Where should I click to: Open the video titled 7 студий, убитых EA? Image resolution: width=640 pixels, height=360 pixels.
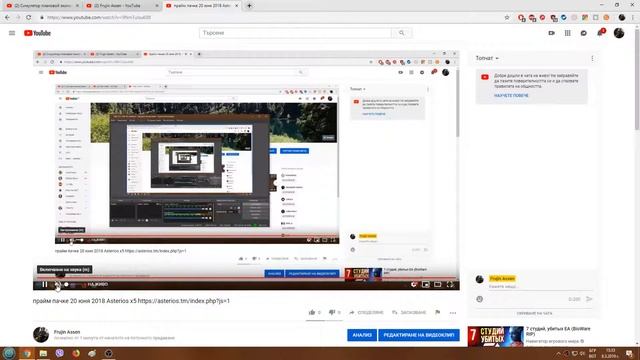point(558,331)
